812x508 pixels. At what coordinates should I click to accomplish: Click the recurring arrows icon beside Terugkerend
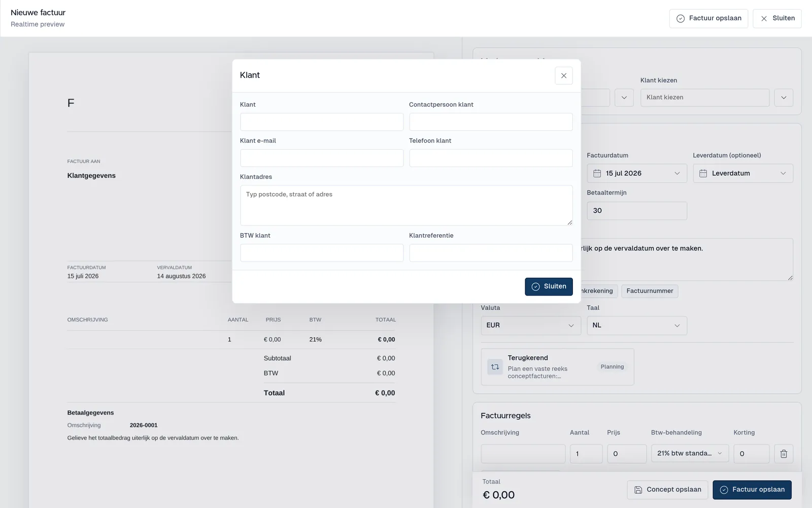pyautogui.click(x=495, y=367)
